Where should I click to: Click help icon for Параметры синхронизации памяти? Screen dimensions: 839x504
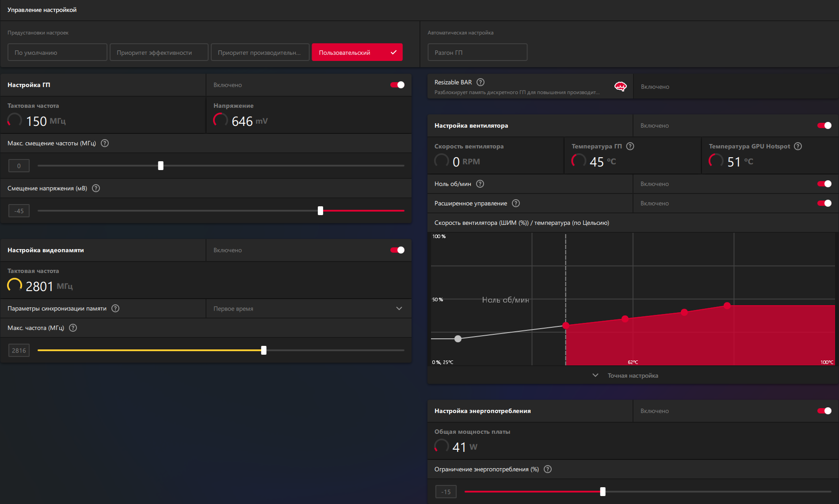coord(115,308)
